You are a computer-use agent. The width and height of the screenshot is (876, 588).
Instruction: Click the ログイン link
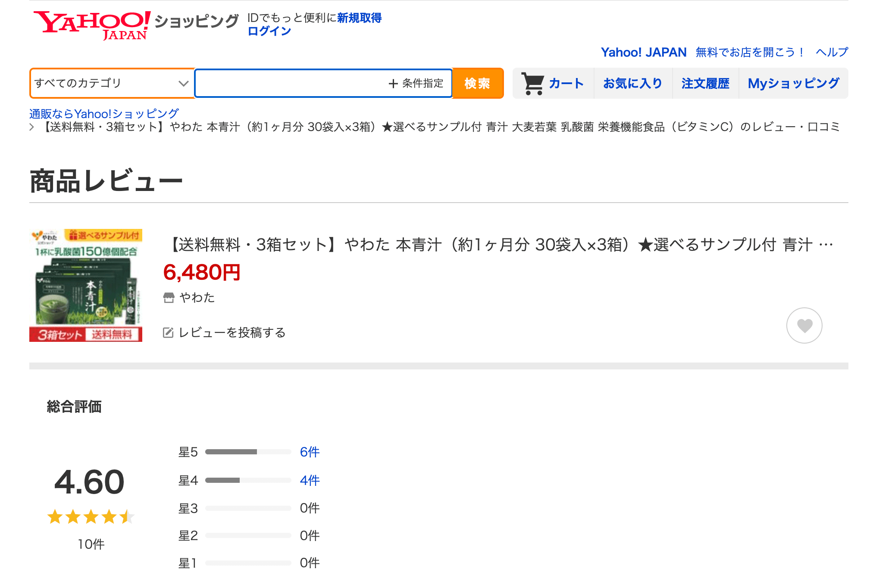pyautogui.click(x=269, y=31)
